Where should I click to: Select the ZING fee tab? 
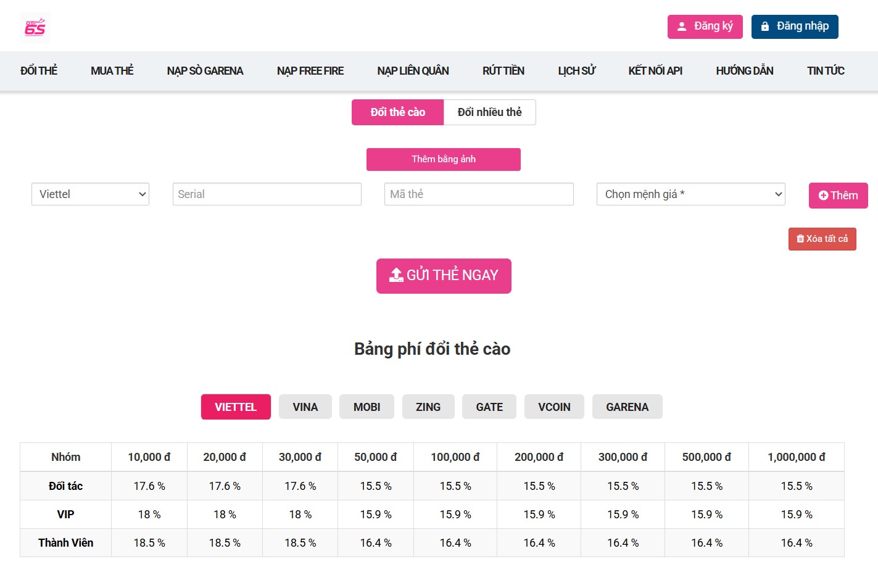pos(428,407)
